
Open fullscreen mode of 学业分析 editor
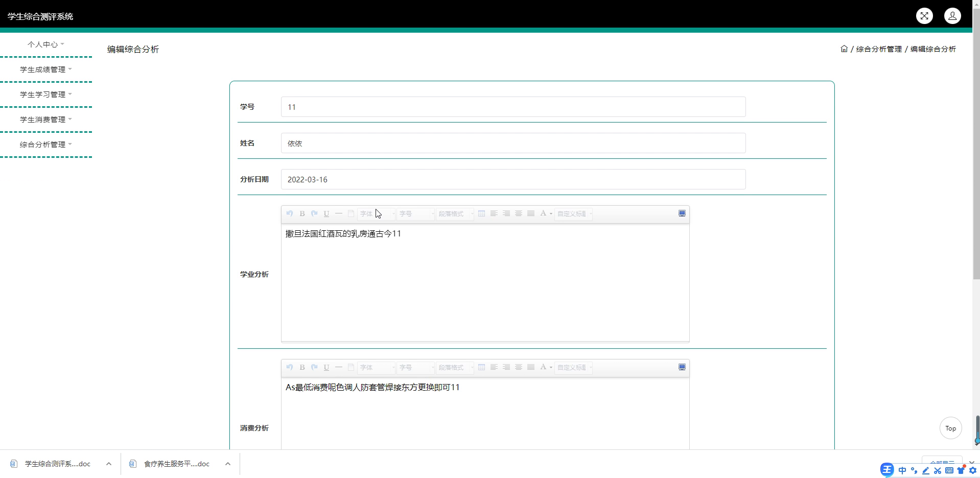coord(682,213)
